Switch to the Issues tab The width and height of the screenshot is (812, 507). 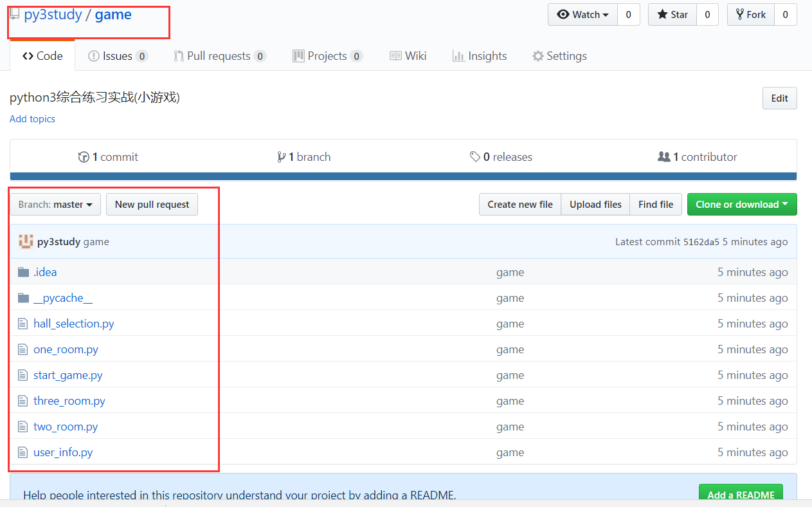(118, 56)
